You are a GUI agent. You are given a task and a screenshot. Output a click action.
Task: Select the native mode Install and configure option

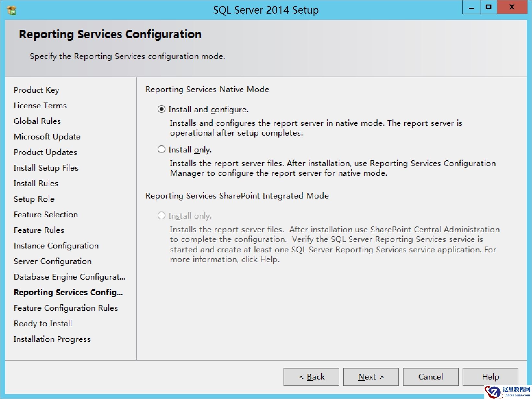(x=162, y=109)
